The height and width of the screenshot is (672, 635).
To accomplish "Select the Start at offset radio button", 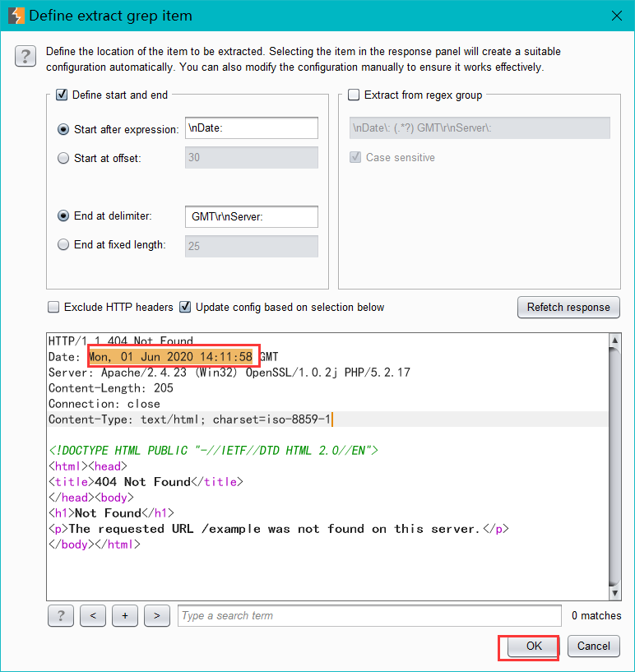I will pos(63,158).
